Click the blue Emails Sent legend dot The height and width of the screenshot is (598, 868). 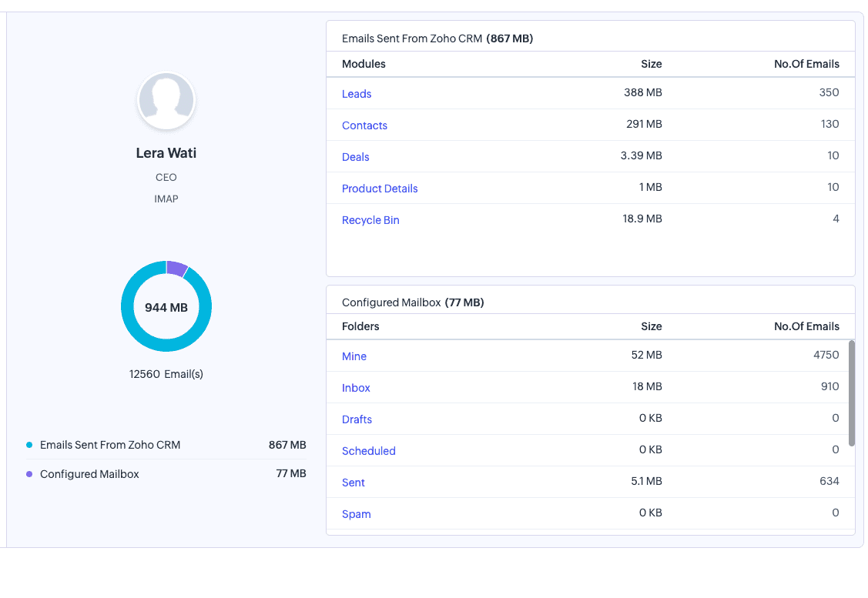(29, 445)
